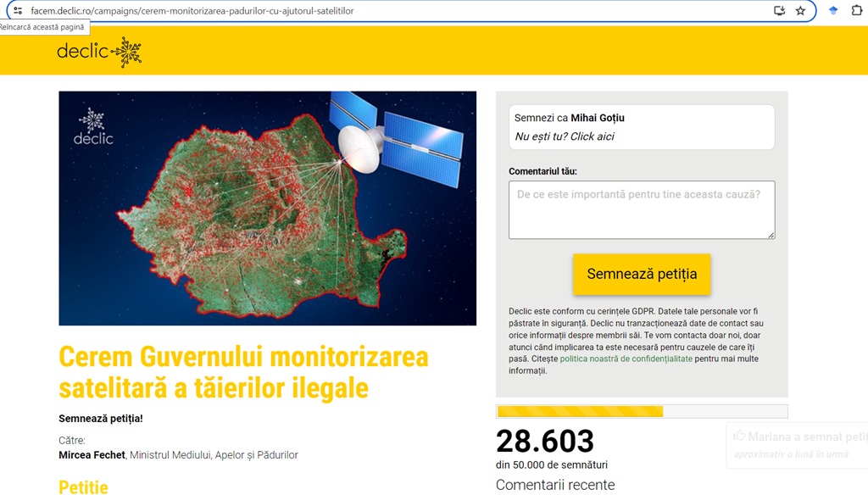Click the petition title 'Cerem Guvernului monitorizarea'
868x495 pixels.
243,357
